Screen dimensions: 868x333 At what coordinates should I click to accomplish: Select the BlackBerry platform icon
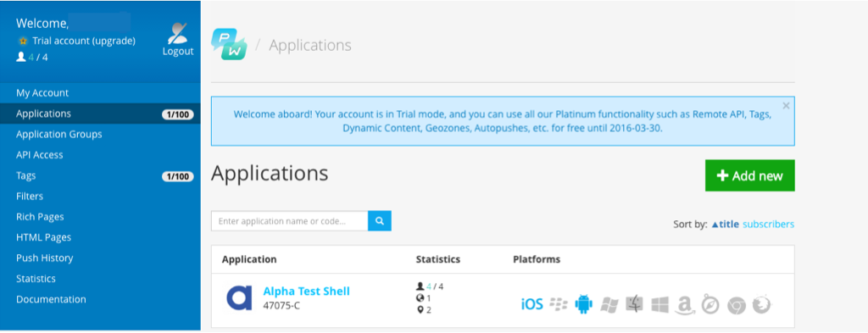point(559,303)
